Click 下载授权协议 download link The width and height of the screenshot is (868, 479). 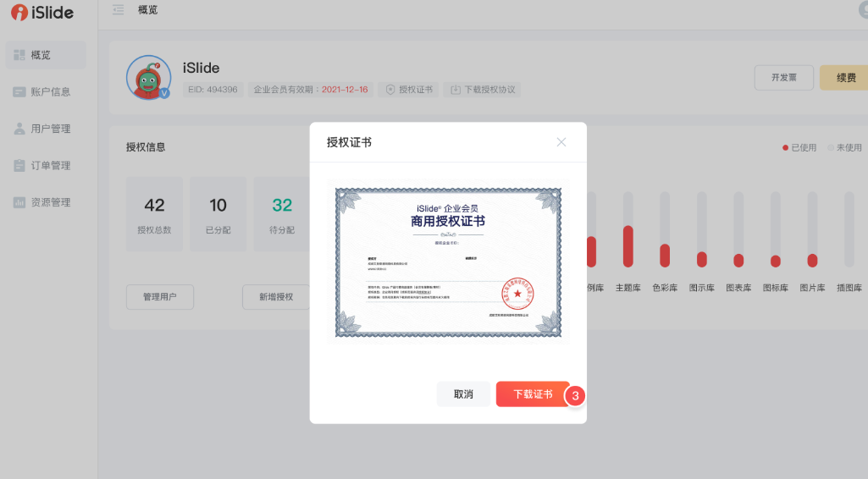[x=482, y=90]
